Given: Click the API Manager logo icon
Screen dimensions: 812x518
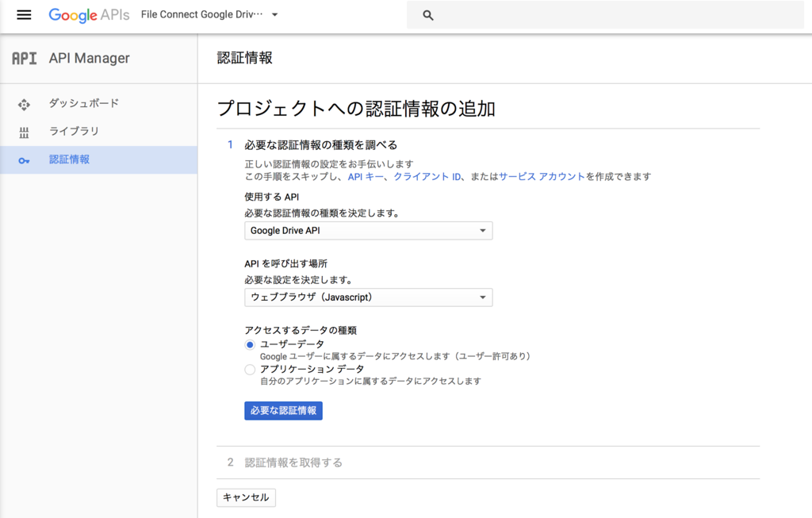Looking at the screenshot, I should point(25,59).
